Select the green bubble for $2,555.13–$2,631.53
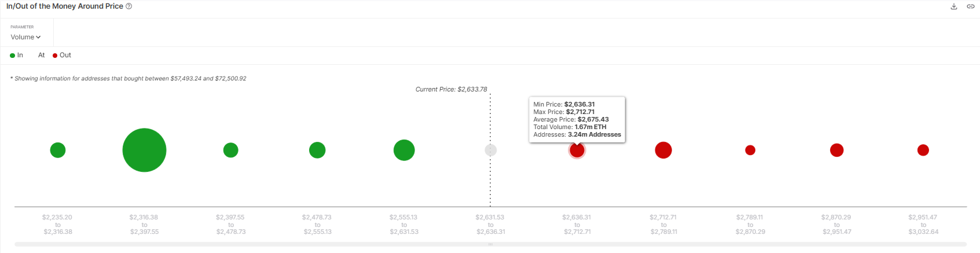The height and width of the screenshot is (253, 980). [x=404, y=150]
